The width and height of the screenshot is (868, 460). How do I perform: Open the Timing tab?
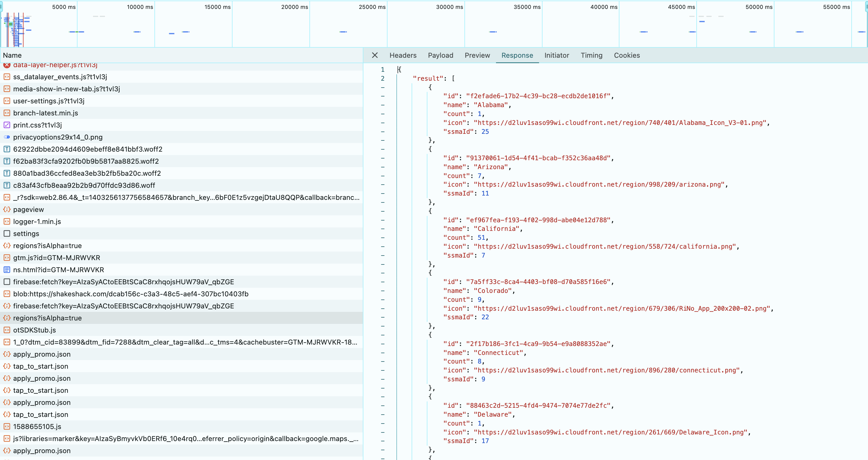591,55
